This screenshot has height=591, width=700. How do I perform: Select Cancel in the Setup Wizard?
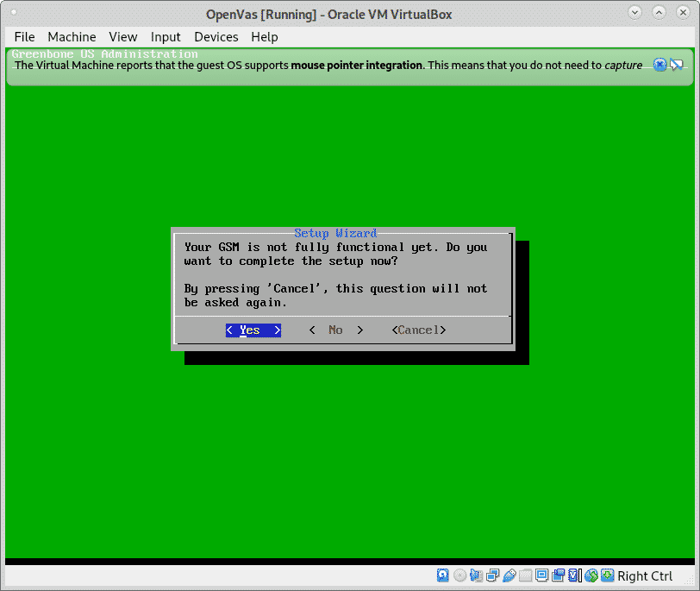(x=419, y=330)
